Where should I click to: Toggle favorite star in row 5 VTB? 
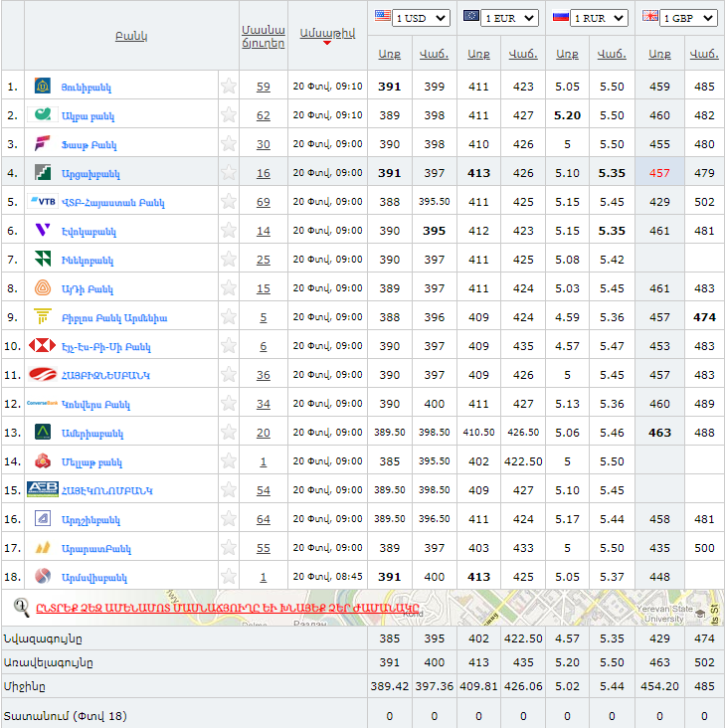(229, 201)
